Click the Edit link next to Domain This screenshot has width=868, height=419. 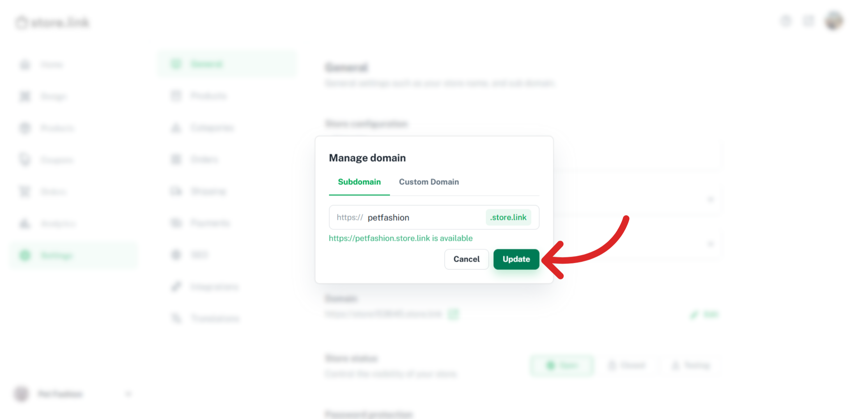[x=705, y=314]
